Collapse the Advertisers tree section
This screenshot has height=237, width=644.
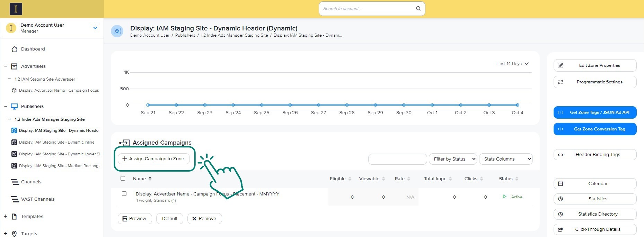[x=6, y=66]
